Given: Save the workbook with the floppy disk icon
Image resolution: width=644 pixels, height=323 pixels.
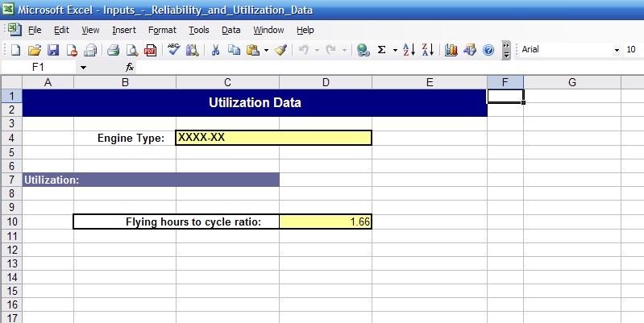Looking at the screenshot, I should click(53, 50).
